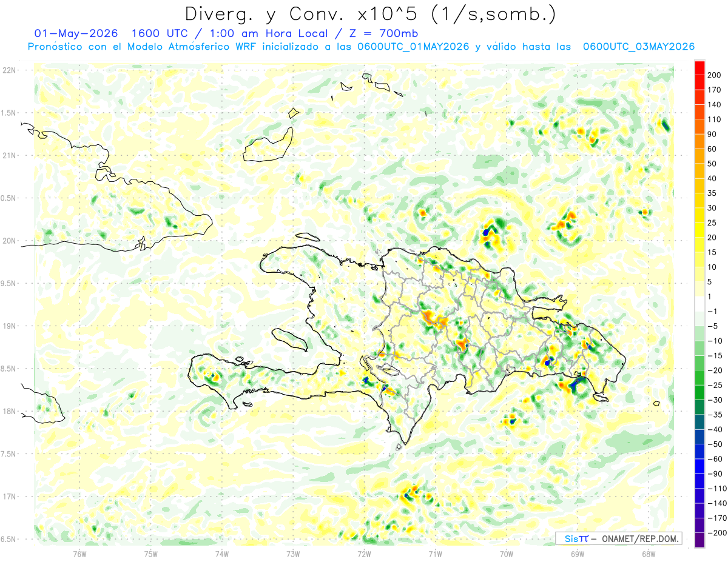Click the 17N latitude axis label

[10, 497]
